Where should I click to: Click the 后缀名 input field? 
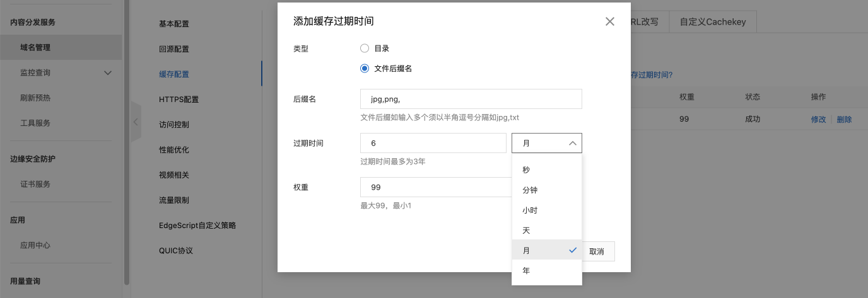[471, 99]
